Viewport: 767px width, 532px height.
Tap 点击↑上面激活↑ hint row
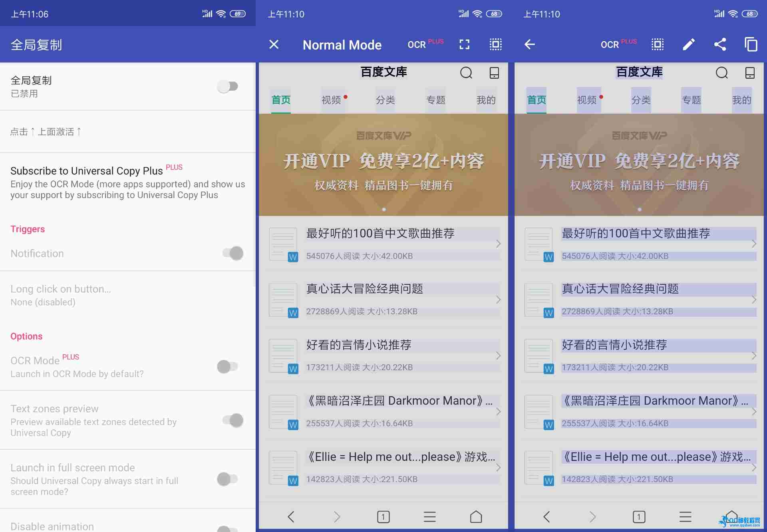(x=128, y=131)
